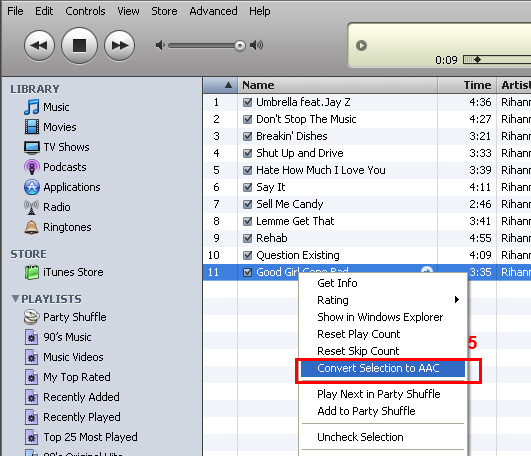Click the Applications icon in the sidebar

[x=31, y=187]
